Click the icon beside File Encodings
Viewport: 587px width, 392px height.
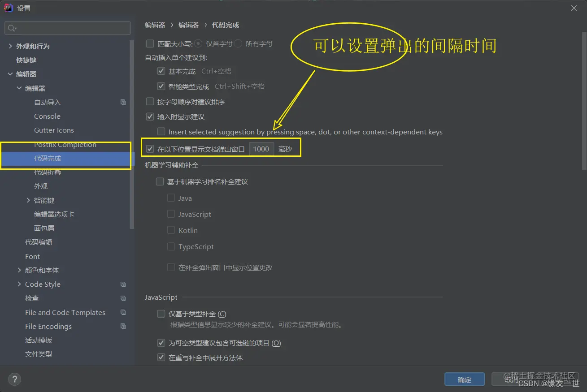pos(123,326)
